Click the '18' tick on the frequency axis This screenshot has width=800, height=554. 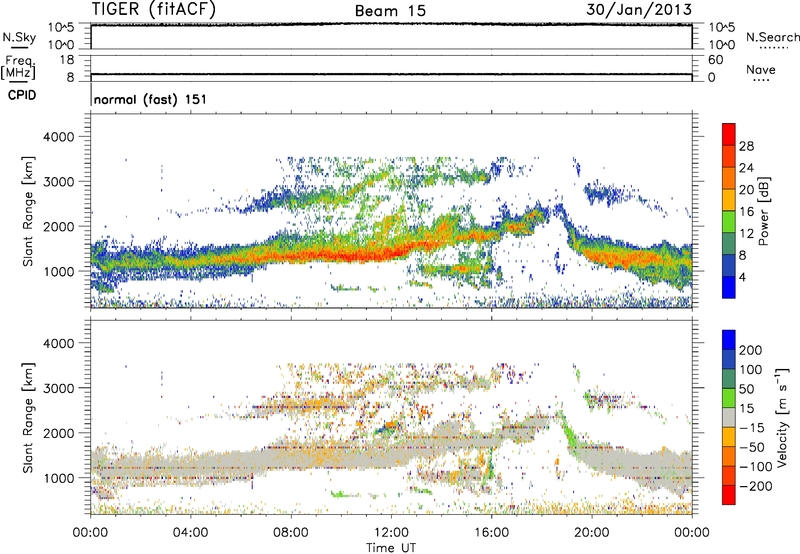pos(67,60)
